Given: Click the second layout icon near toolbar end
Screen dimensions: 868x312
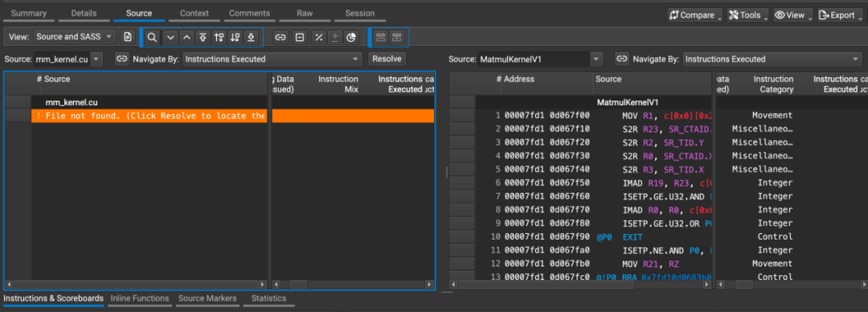Looking at the screenshot, I should [396, 37].
